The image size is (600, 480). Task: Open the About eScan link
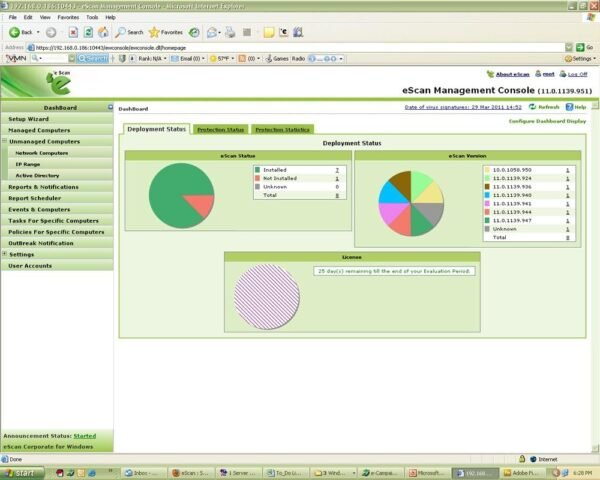pyautogui.click(x=512, y=74)
